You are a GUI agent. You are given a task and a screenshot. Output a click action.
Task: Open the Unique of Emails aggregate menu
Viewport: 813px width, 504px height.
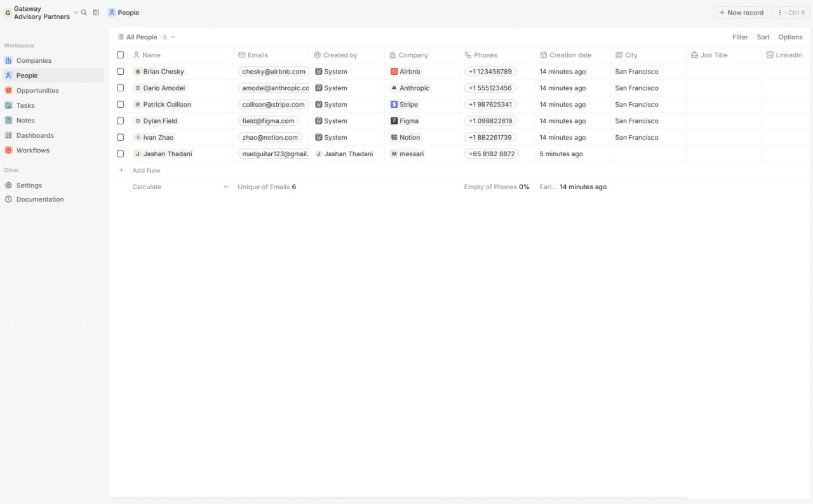[267, 187]
